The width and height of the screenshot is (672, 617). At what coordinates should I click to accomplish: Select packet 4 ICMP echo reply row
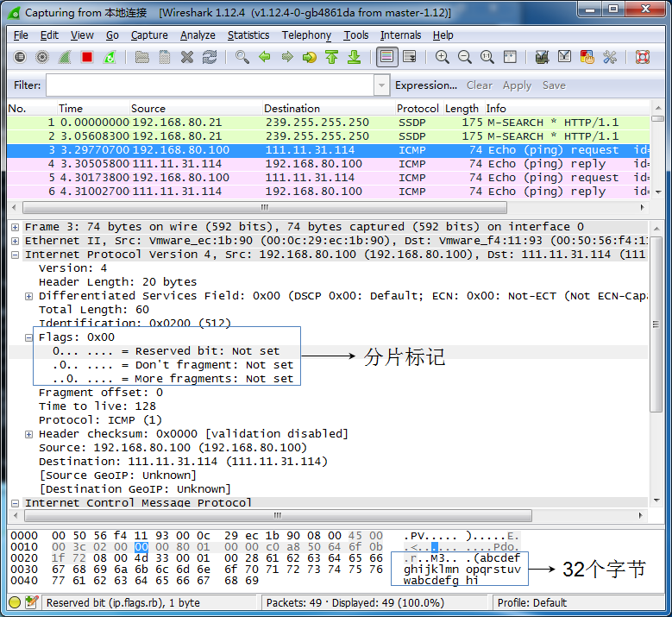pos(329,164)
